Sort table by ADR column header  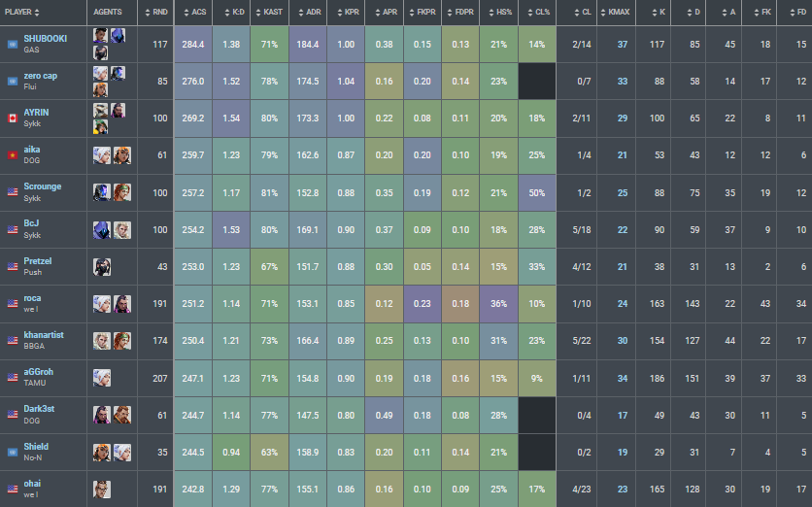click(x=308, y=12)
